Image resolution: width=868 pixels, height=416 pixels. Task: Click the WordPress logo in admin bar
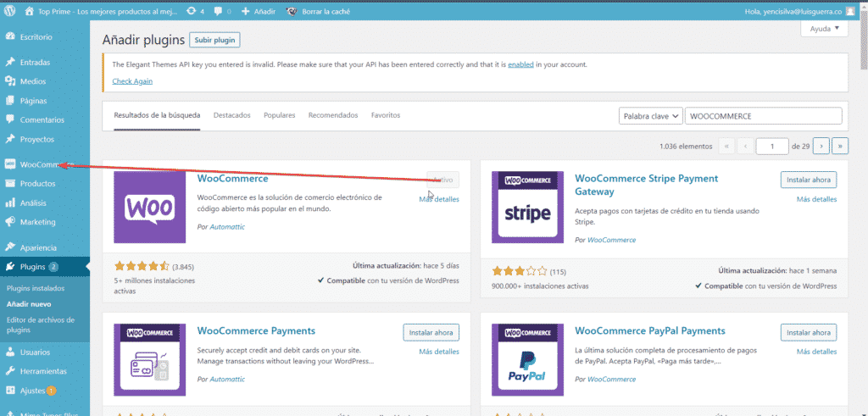[x=10, y=10]
